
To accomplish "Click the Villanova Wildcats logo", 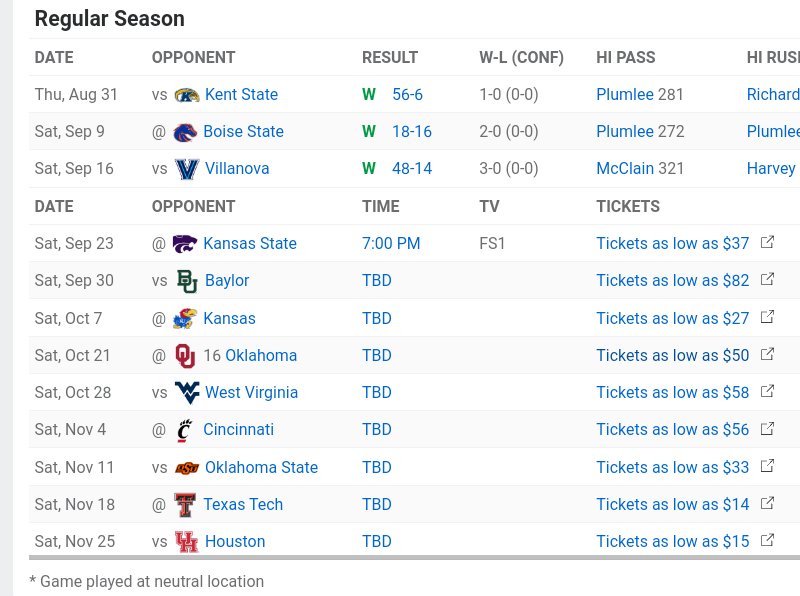I will (187, 169).
